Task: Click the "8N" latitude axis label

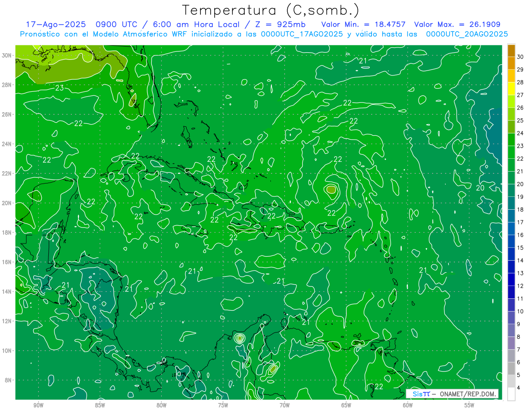Action: [8, 380]
